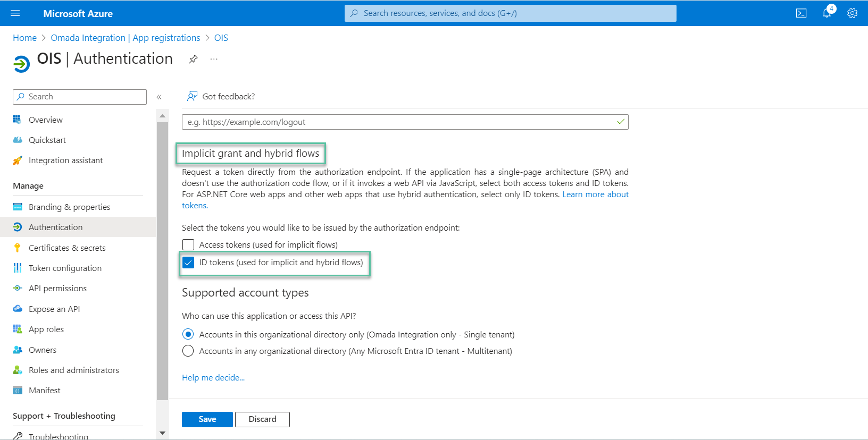The width and height of the screenshot is (868, 440).
Task: Focus the top resources search box
Action: [x=511, y=13]
